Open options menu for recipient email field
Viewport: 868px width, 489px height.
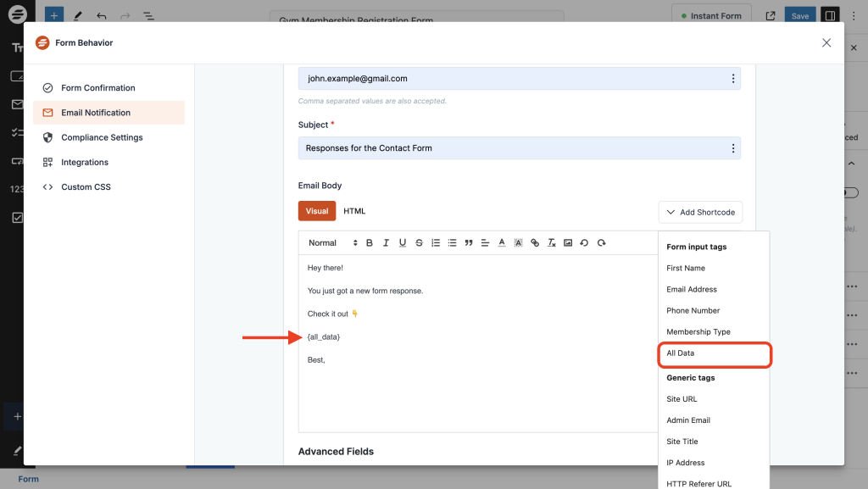click(732, 79)
